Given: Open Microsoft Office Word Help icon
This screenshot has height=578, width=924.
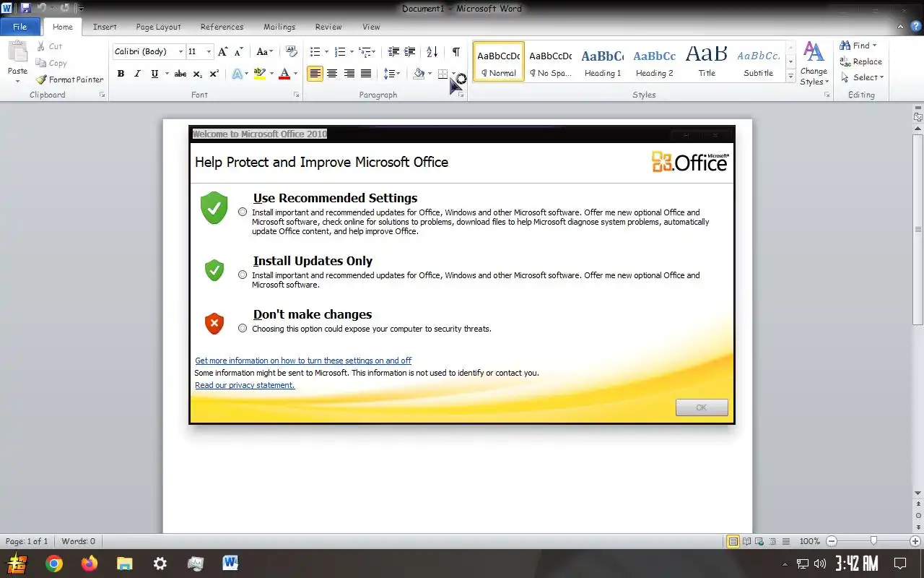Looking at the screenshot, I should coord(916,26).
